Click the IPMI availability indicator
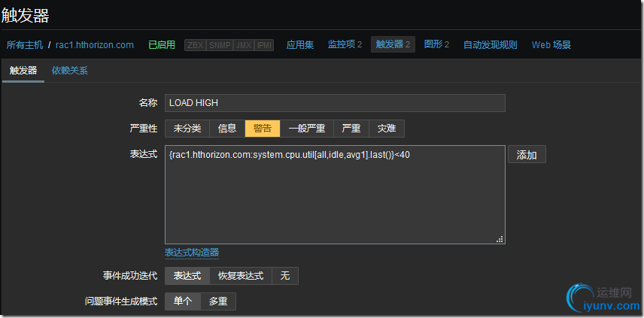This screenshot has height=318, width=644. tap(263, 45)
